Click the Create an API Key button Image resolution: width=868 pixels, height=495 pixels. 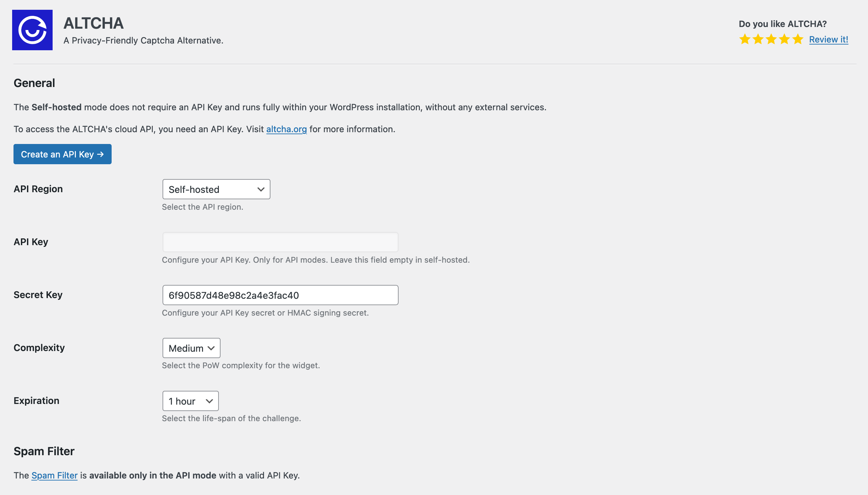point(62,154)
